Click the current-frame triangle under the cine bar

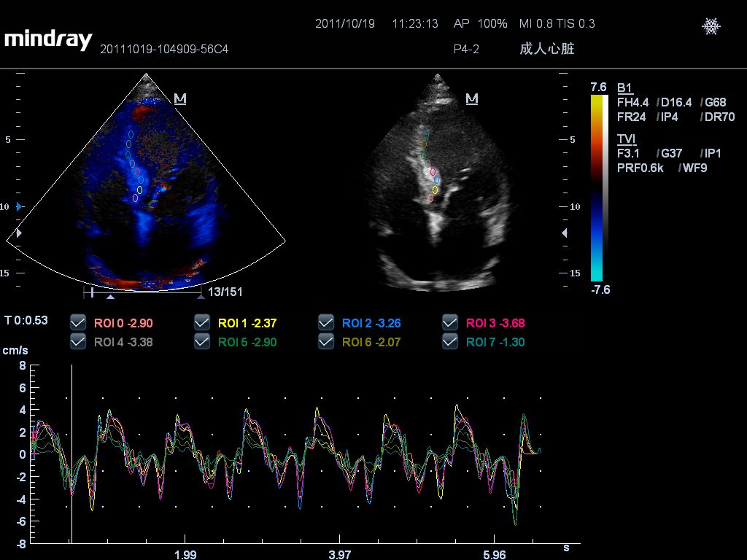click(111, 297)
